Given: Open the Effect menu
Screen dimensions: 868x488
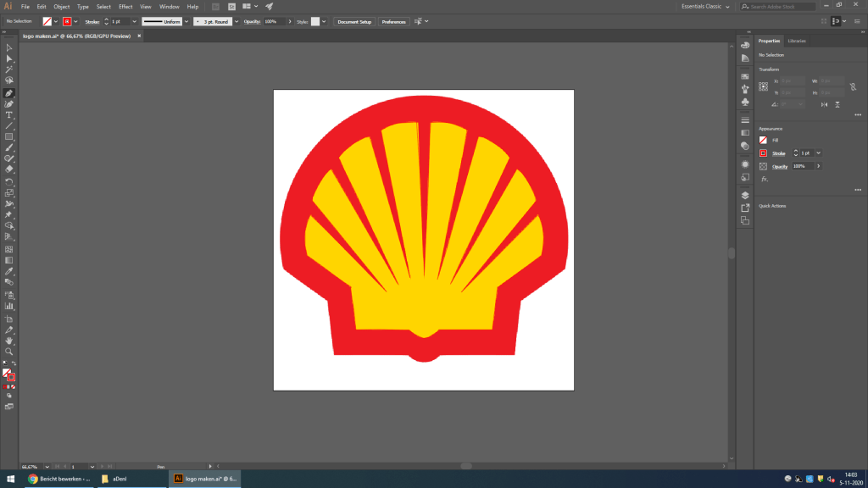Looking at the screenshot, I should click(125, 7).
